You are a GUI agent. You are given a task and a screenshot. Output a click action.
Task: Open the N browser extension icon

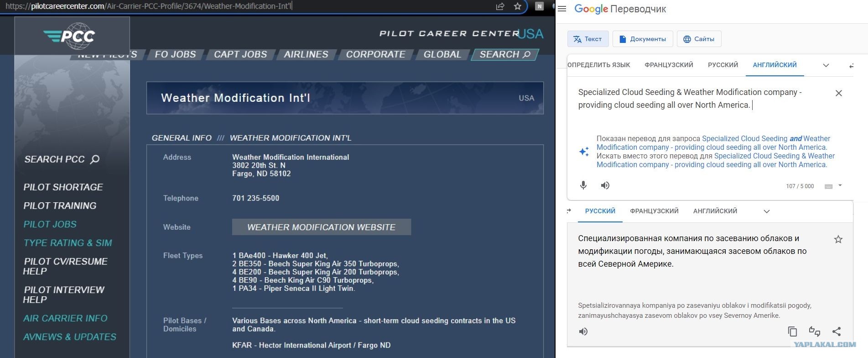tap(540, 6)
